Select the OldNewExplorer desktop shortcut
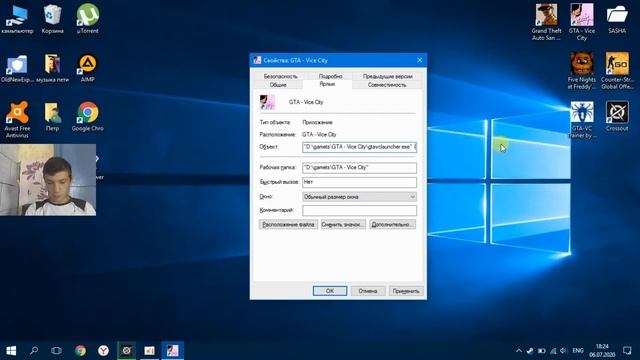640x360 pixels. pyautogui.click(x=17, y=68)
